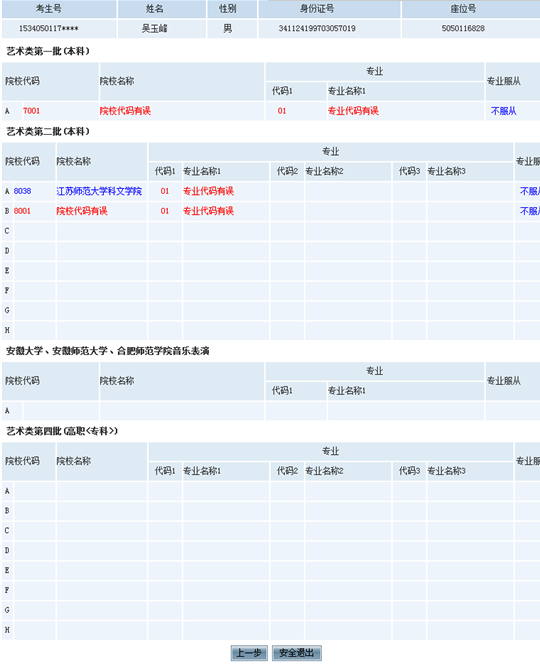Click red 院校代码有误 in first batch
540x664 pixels.
pyautogui.click(x=125, y=111)
